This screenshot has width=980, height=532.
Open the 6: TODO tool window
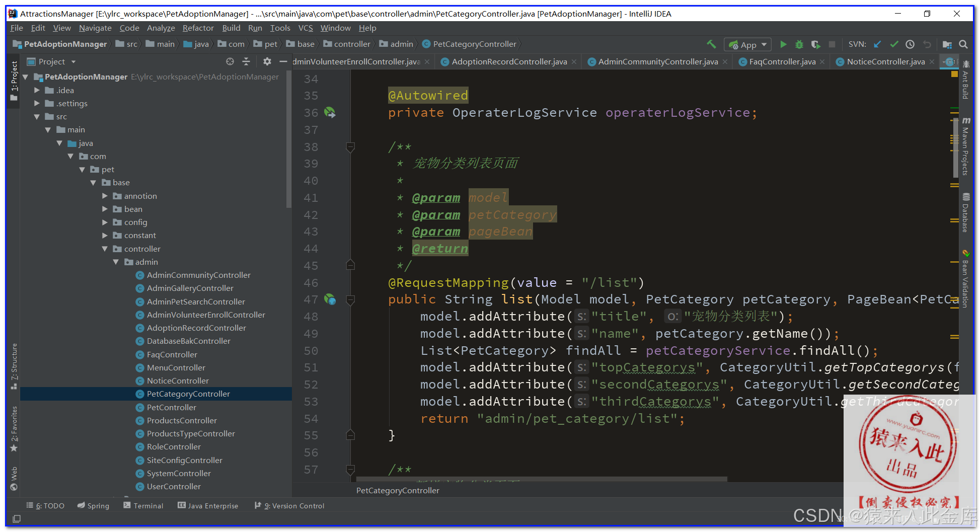pyautogui.click(x=45, y=506)
